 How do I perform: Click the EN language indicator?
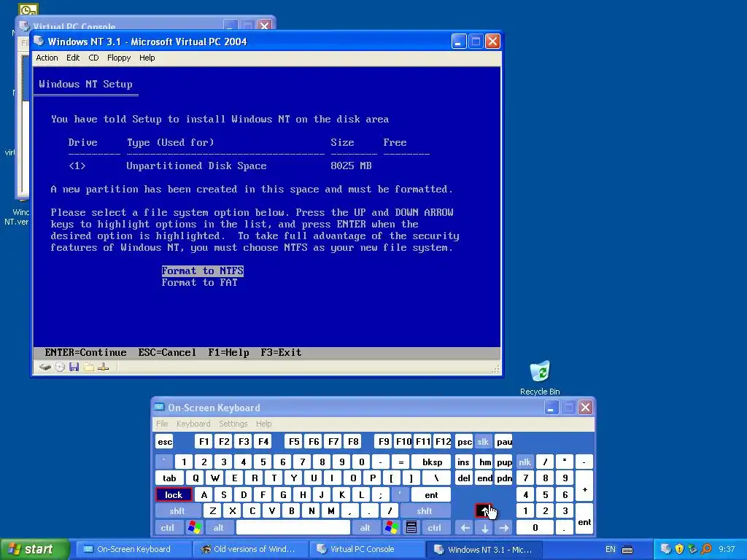pos(611,550)
